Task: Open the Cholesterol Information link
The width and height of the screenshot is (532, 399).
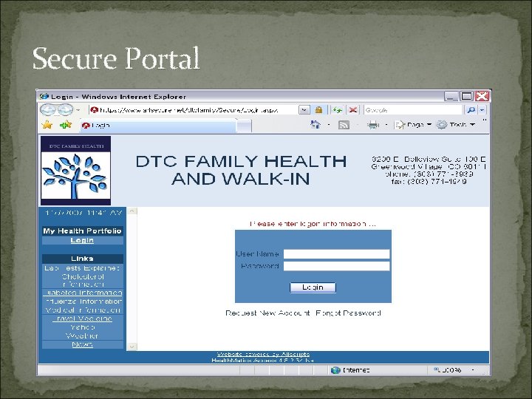Action: click(83, 280)
